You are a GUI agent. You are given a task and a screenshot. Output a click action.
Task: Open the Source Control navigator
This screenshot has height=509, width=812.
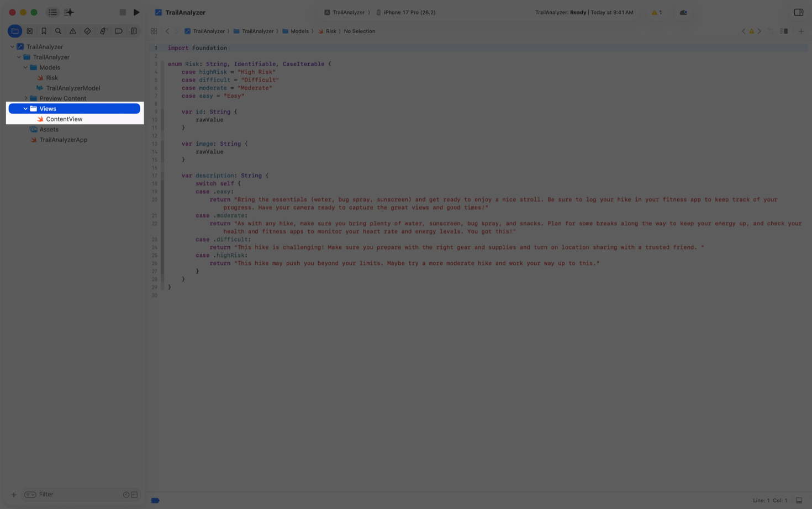(x=30, y=31)
